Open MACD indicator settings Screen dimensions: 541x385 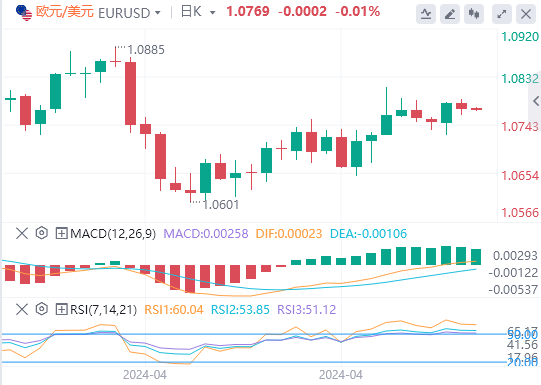[42, 233]
